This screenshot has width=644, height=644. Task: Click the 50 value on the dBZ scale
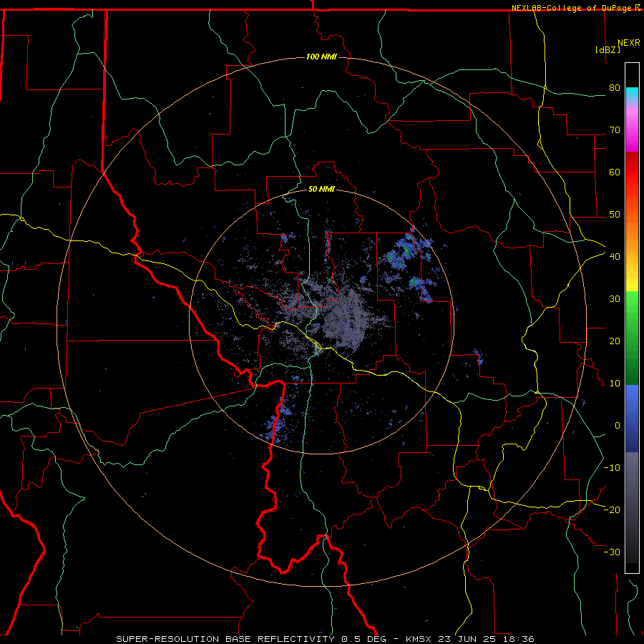click(615, 215)
